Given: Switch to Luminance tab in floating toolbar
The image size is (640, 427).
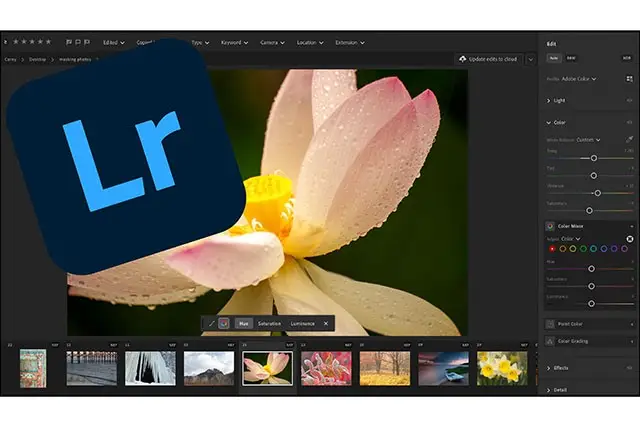Looking at the screenshot, I should 302,324.
